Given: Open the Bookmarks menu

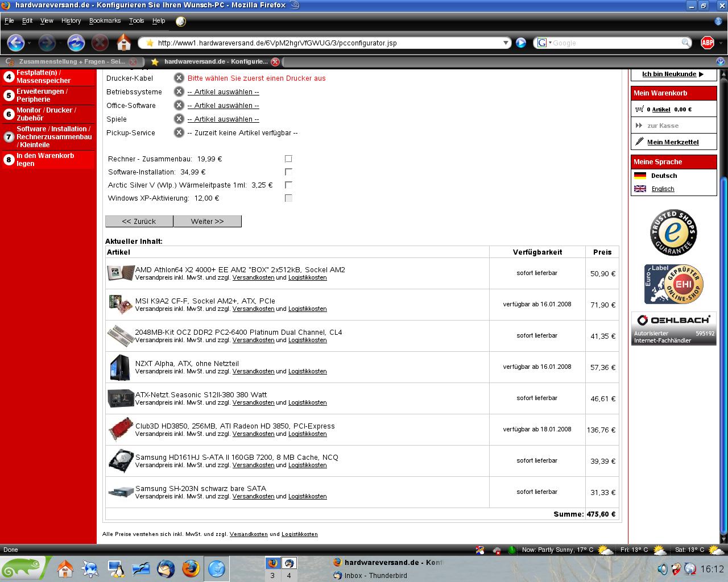Looking at the screenshot, I should click(105, 20).
